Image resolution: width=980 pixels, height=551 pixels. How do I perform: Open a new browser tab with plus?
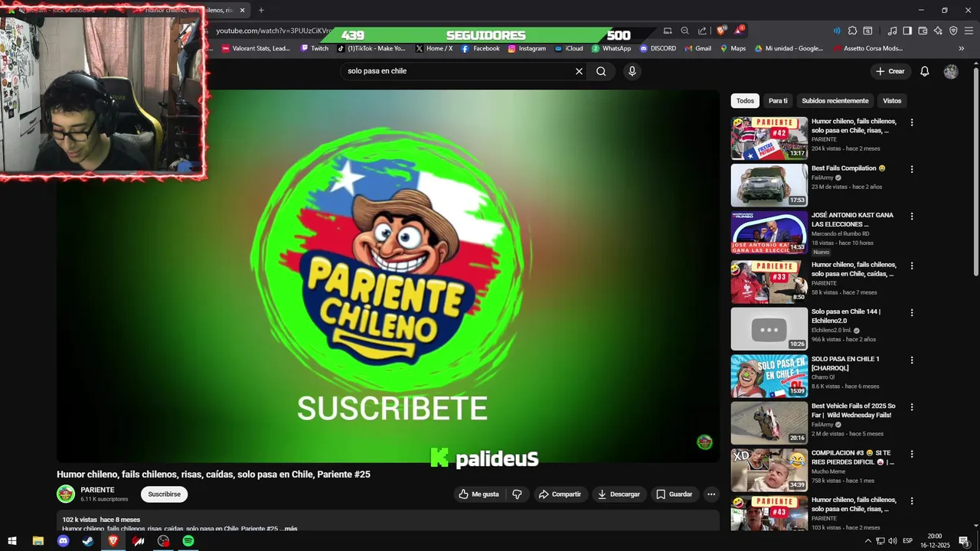pos(261,10)
